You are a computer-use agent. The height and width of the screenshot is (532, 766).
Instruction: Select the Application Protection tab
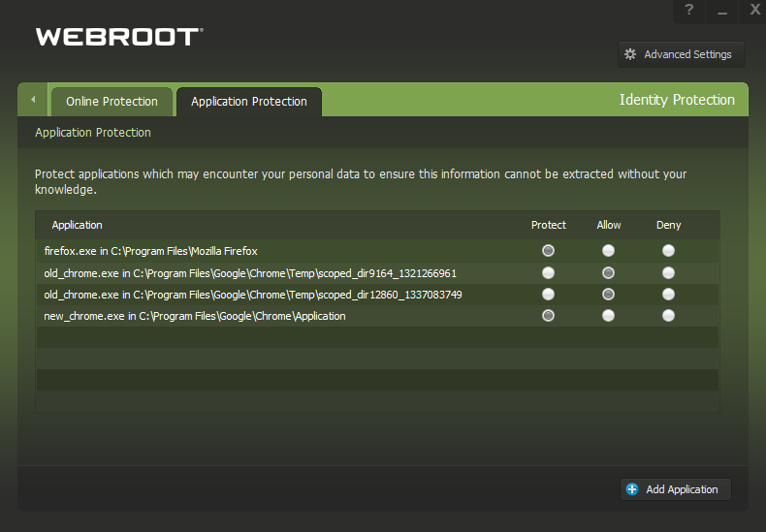(249, 102)
